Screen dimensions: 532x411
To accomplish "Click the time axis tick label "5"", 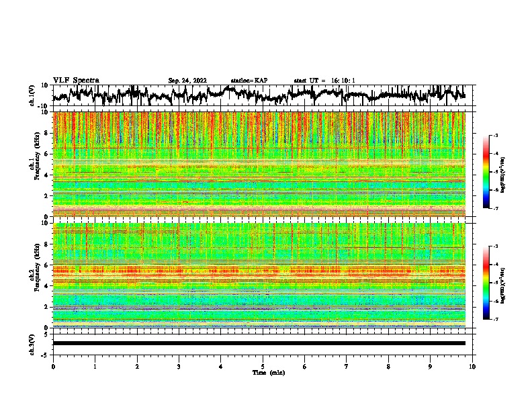I will (263, 367).
